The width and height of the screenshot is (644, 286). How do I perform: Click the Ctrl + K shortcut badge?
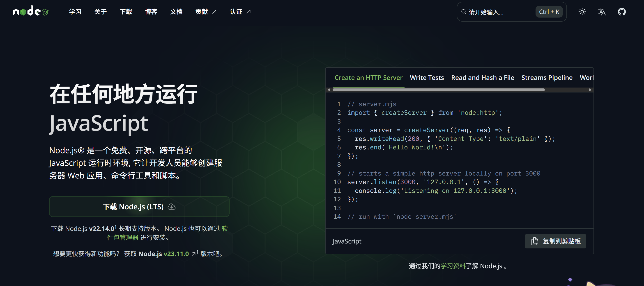coord(549,12)
